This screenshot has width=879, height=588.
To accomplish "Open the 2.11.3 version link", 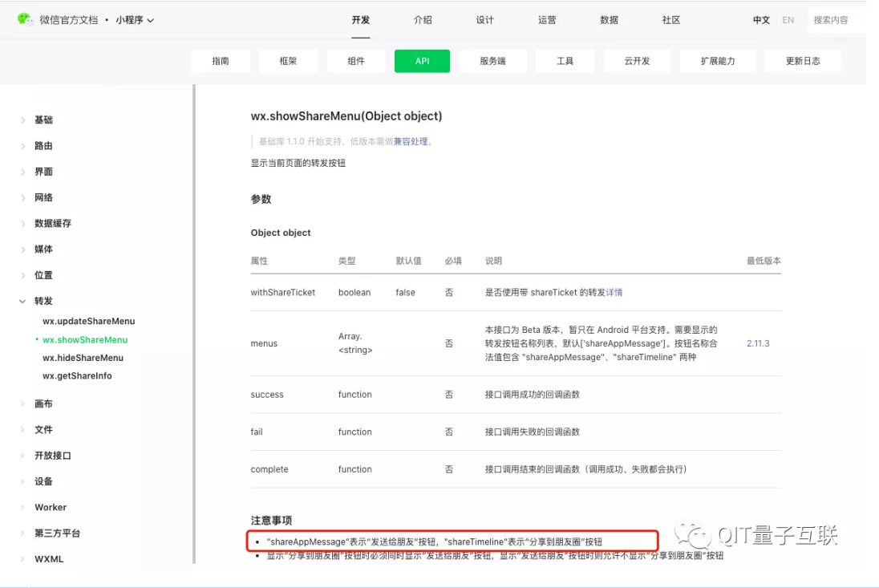I will pyautogui.click(x=758, y=343).
